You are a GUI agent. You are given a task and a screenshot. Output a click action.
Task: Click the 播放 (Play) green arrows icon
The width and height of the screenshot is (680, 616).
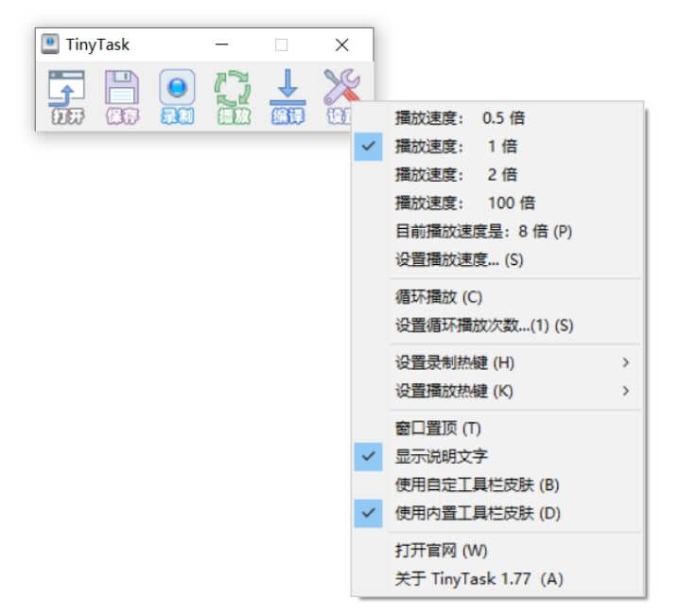click(234, 97)
